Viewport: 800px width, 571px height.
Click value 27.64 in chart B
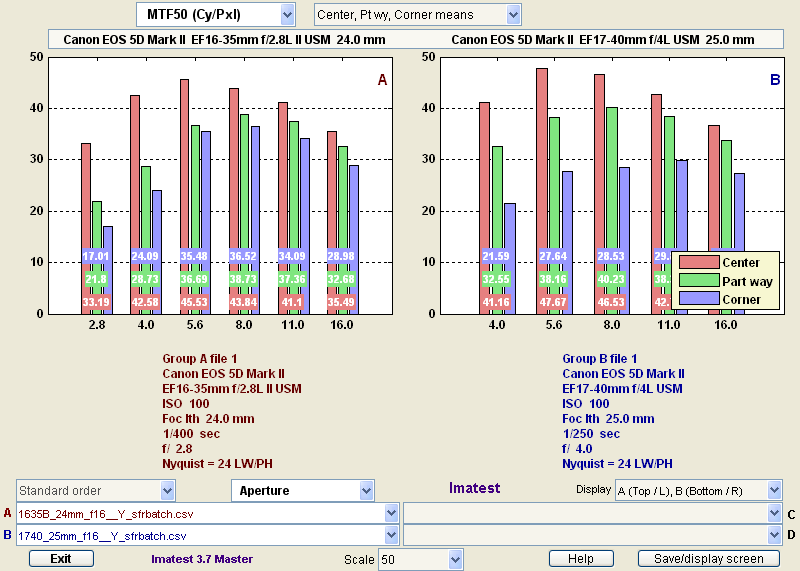coord(553,256)
